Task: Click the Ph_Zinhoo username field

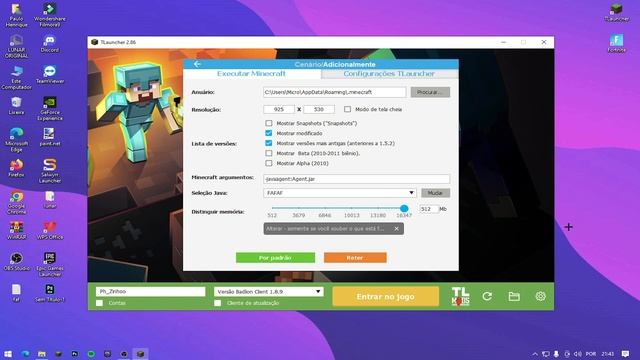Action: (x=151, y=291)
